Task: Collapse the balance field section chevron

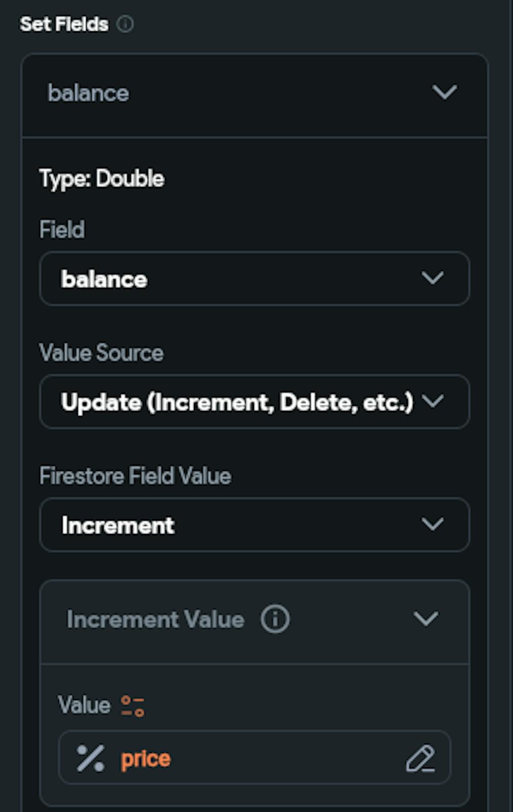Action: pyautogui.click(x=444, y=93)
